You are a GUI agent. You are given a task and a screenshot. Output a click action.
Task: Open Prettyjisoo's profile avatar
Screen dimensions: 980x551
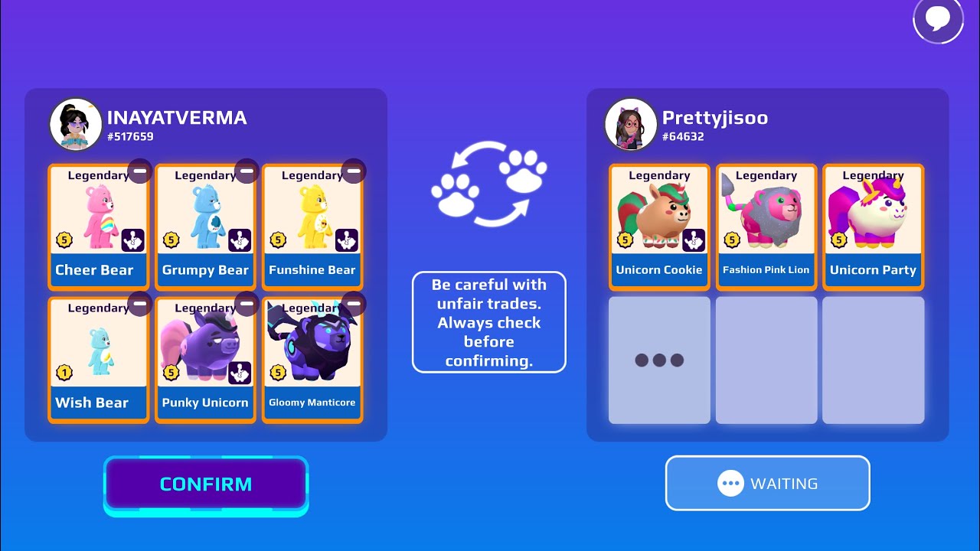point(631,124)
